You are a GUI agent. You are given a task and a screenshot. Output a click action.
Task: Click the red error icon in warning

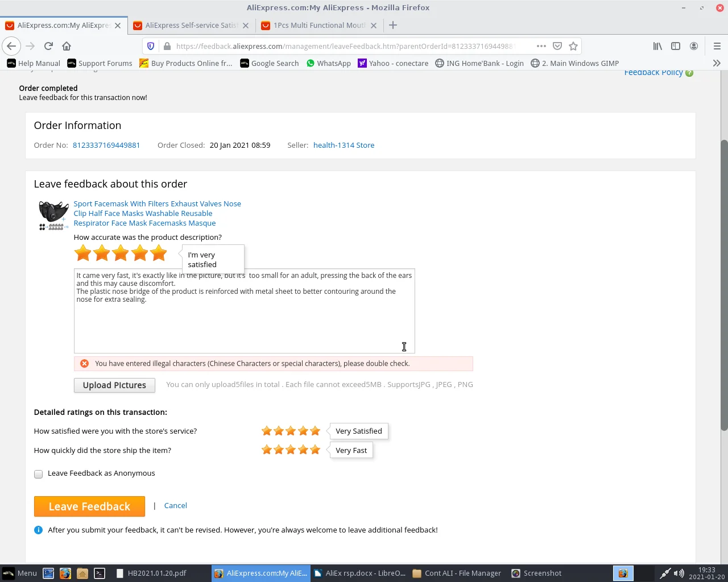click(x=84, y=364)
